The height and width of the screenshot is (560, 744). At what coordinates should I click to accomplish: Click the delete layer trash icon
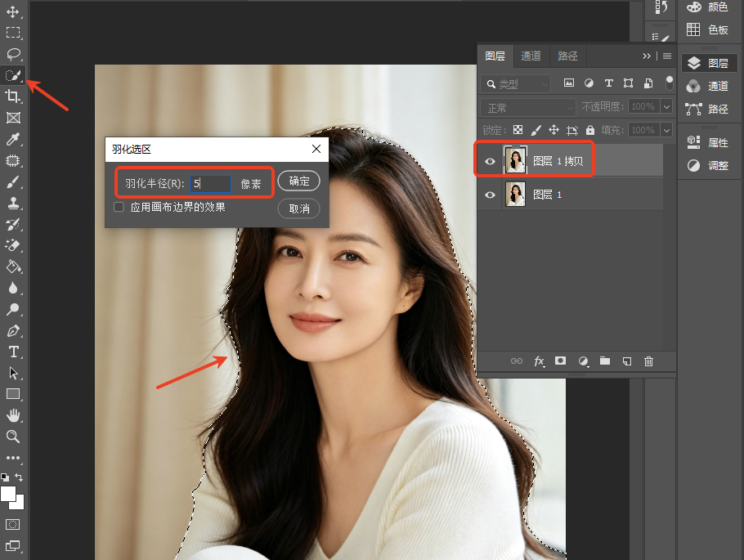point(648,361)
